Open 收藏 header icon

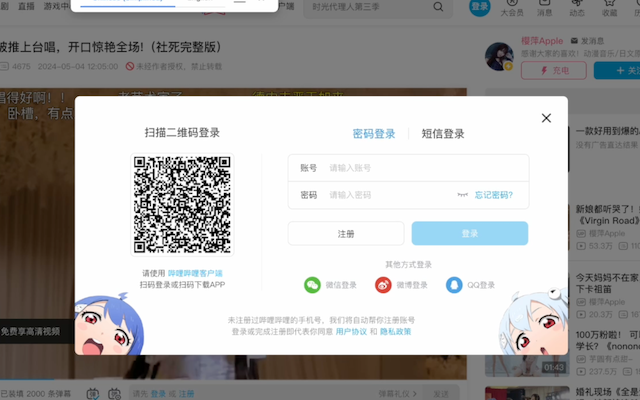pos(609,8)
